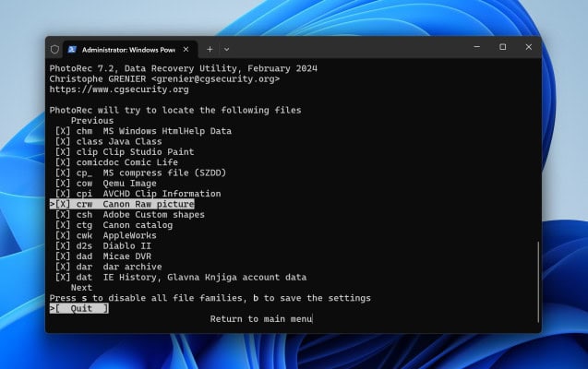588x369 pixels.
Task: Toggle the dad Micae DVR checkbox
Action: (x=63, y=256)
